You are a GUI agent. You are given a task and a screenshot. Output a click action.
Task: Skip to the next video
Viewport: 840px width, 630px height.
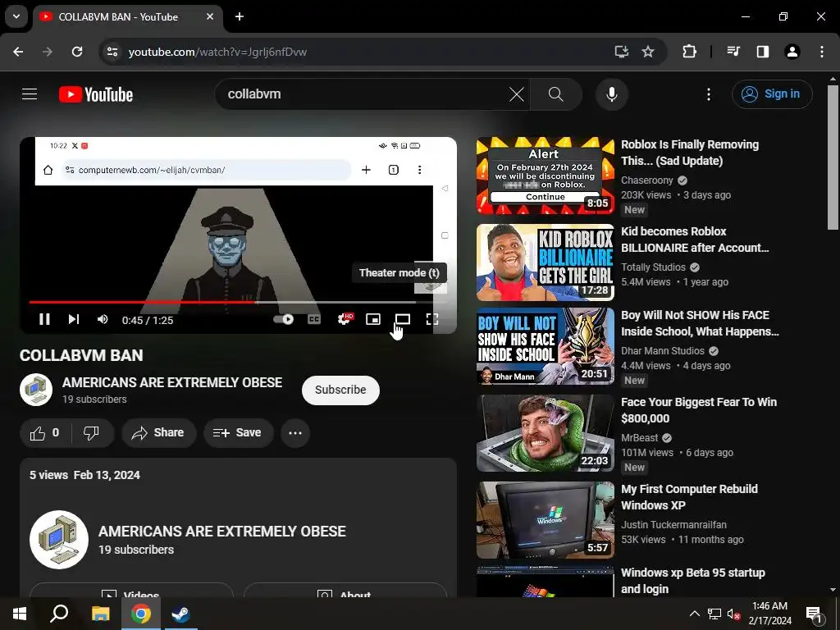(73, 319)
